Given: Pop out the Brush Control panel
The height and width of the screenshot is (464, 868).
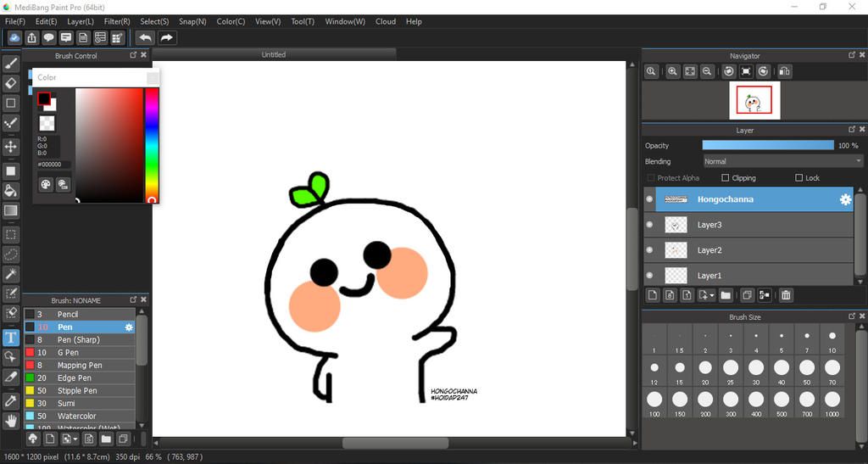Looking at the screenshot, I should coord(133,55).
